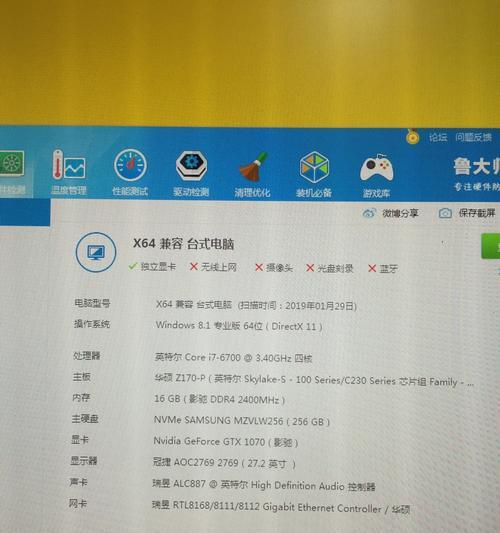Open the 游戏库 gamepad icon
The height and width of the screenshot is (533, 500).
coord(376,175)
